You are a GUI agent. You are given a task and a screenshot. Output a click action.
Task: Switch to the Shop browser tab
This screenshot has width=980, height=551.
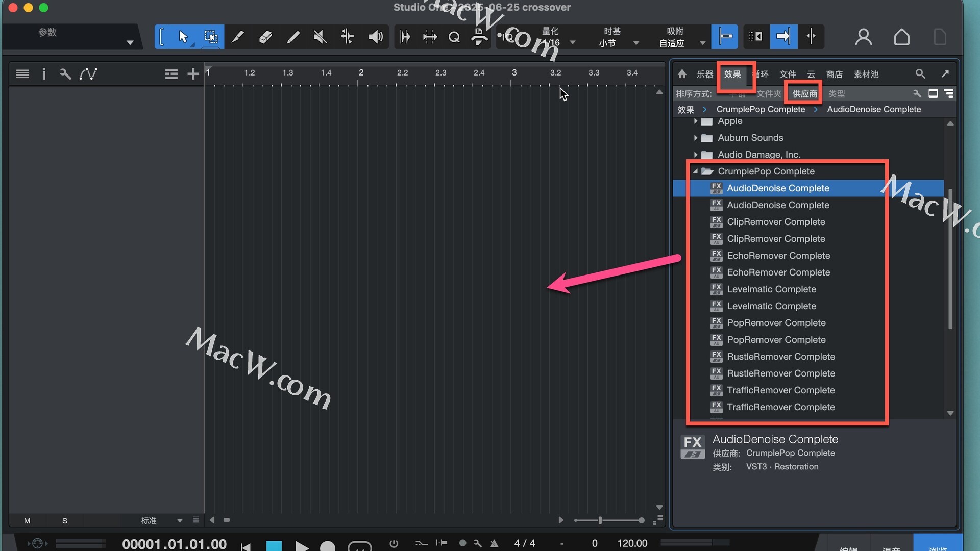(x=835, y=74)
